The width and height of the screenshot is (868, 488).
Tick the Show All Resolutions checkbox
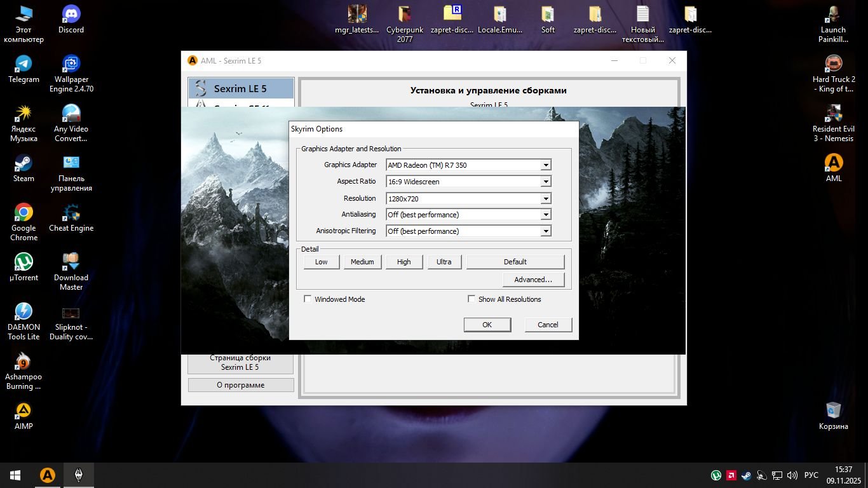point(471,299)
